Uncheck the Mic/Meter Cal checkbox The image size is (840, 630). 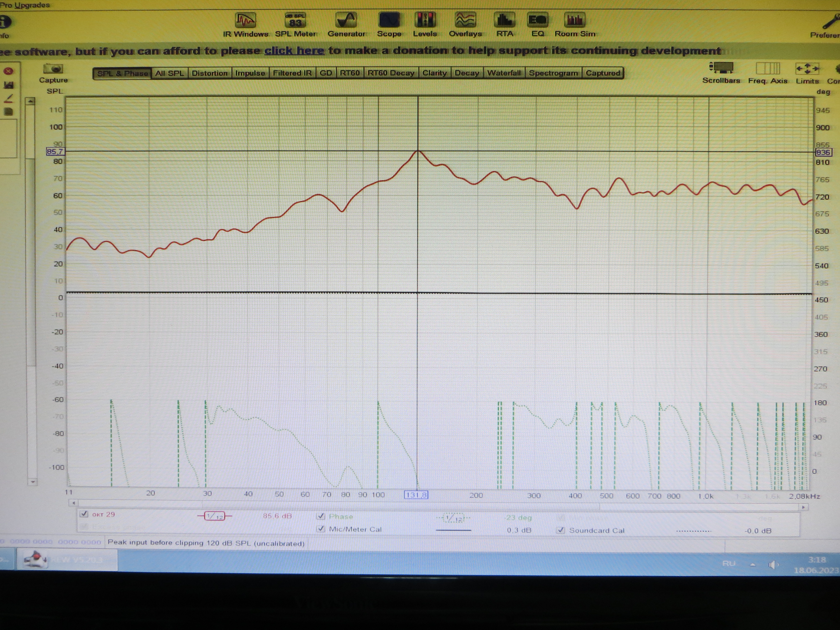pos(321,529)
